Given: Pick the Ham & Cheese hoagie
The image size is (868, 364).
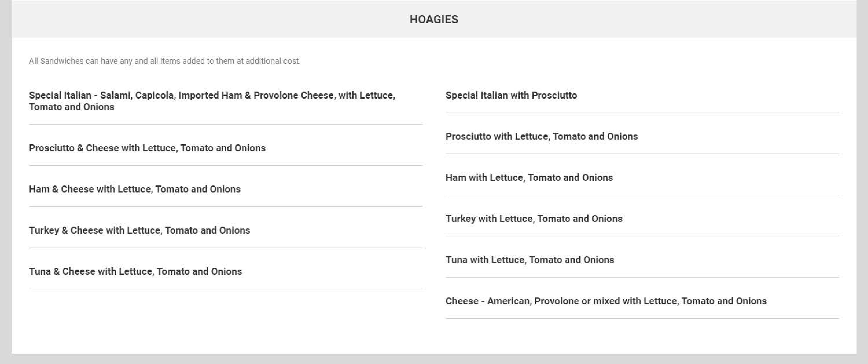Looking at the screenshot, I should coord(135,189).
